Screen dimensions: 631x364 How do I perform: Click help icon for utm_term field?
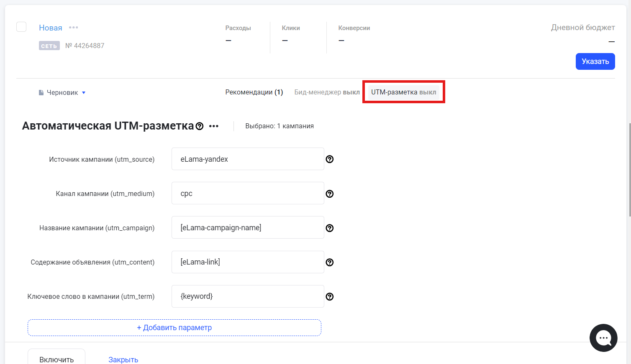pyautogui.click(x=330, y=296)
